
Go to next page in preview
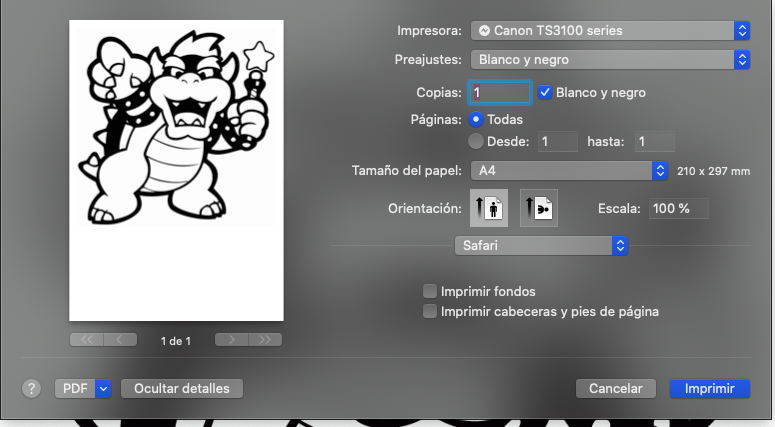coord(231,340)
